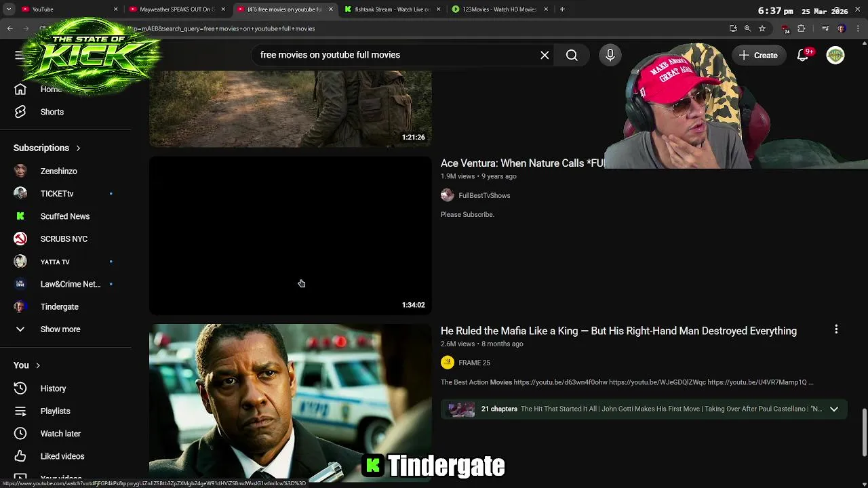
Task: Close the fishtank Stream tab
Action: tap(438, 9)
